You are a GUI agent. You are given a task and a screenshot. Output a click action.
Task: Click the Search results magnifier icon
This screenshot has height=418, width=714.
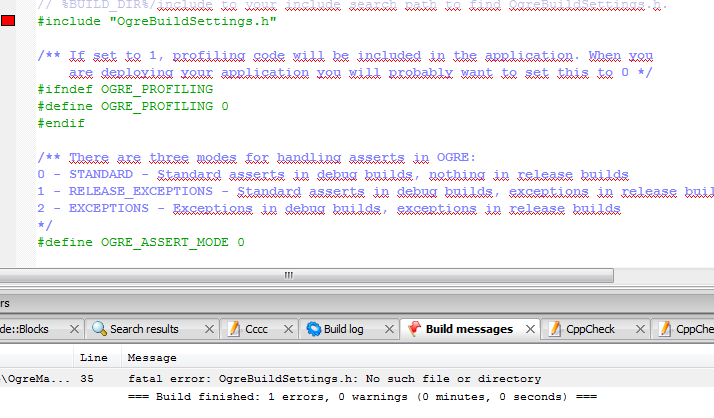coord(99,328)
